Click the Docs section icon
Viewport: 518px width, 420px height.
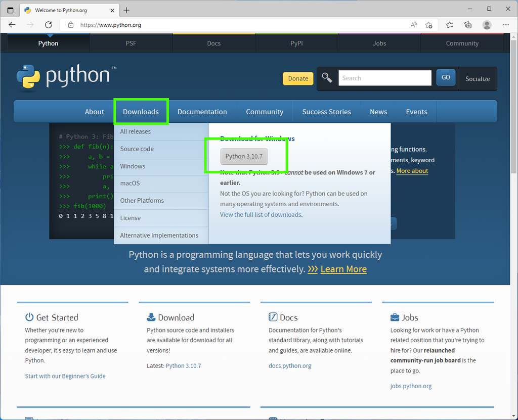click(273, 317)
